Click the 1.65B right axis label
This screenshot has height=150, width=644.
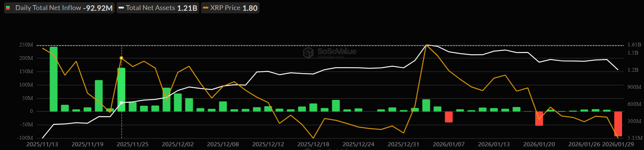(x=634, y=45)
